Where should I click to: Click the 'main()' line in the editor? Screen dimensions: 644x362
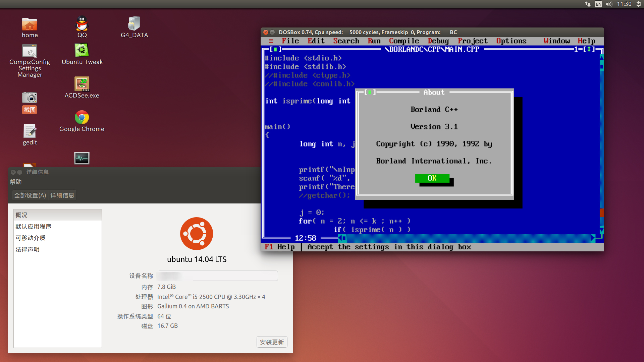(277, 127)
